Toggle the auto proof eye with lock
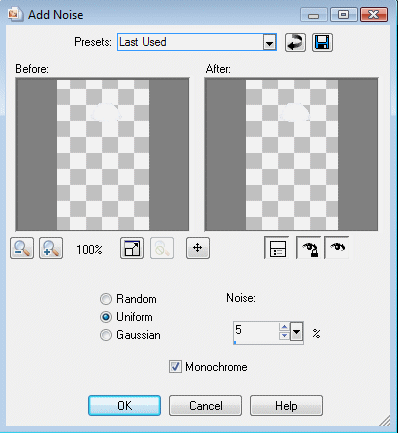398x433 pixels. point(309,248)
